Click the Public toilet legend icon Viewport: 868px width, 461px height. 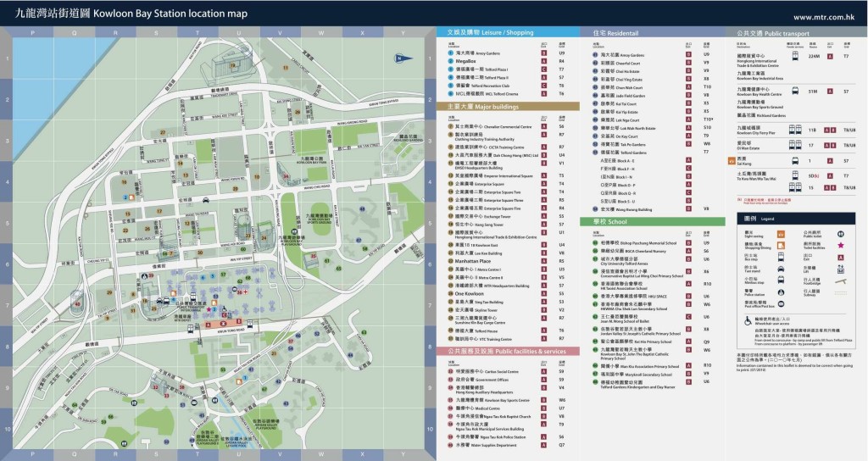click(840, 234)
